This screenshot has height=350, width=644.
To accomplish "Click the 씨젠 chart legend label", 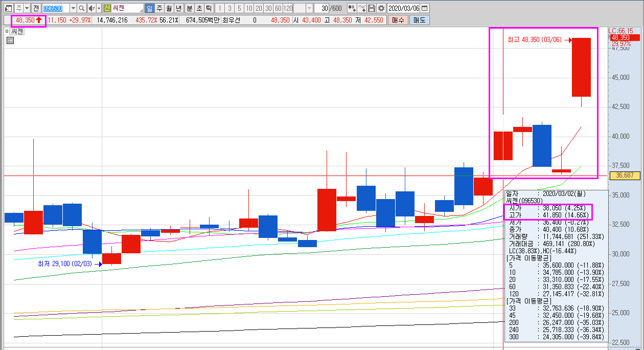I will (17, 31).
